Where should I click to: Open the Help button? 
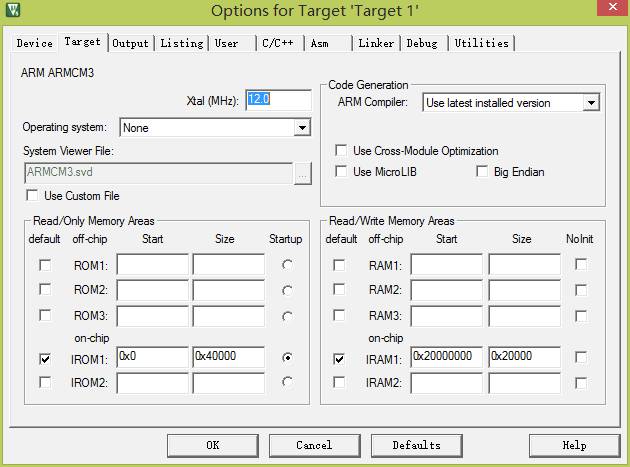(x=575, y=445)
